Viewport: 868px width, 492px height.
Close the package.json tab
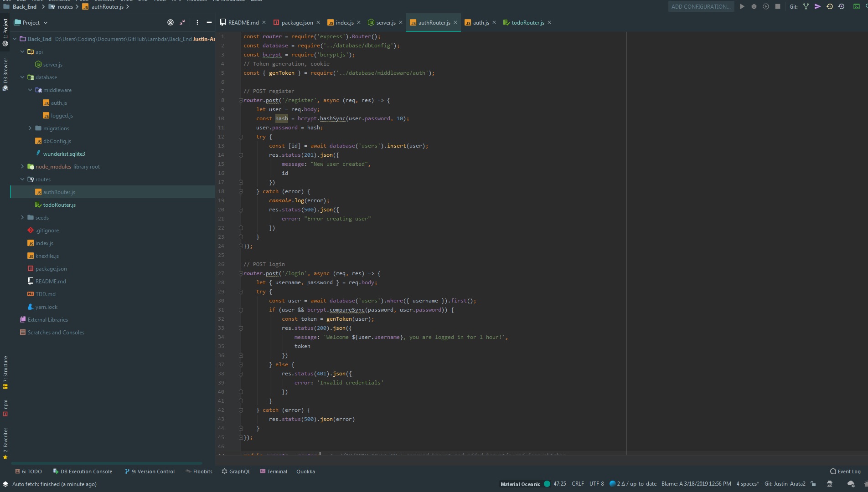tap(318, 22)
